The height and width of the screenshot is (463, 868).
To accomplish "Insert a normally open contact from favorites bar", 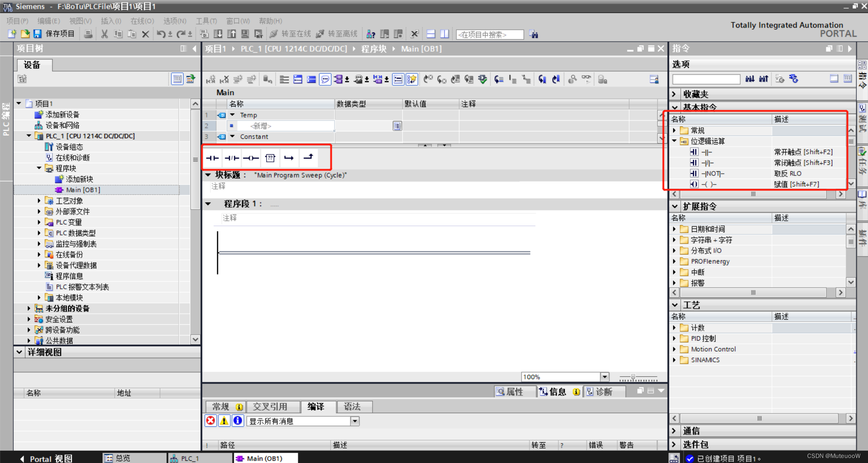I will (213, 158).
